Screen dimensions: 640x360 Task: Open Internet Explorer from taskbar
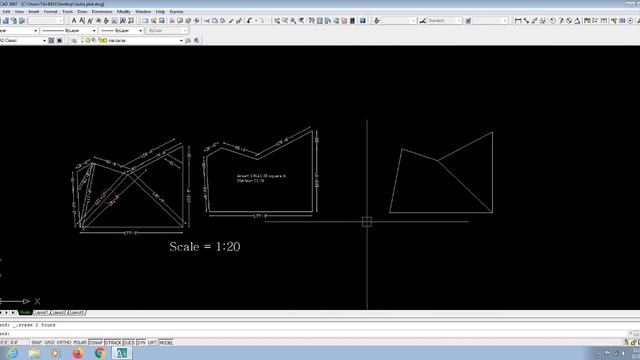pyautogui.click(x=12, y=353)
